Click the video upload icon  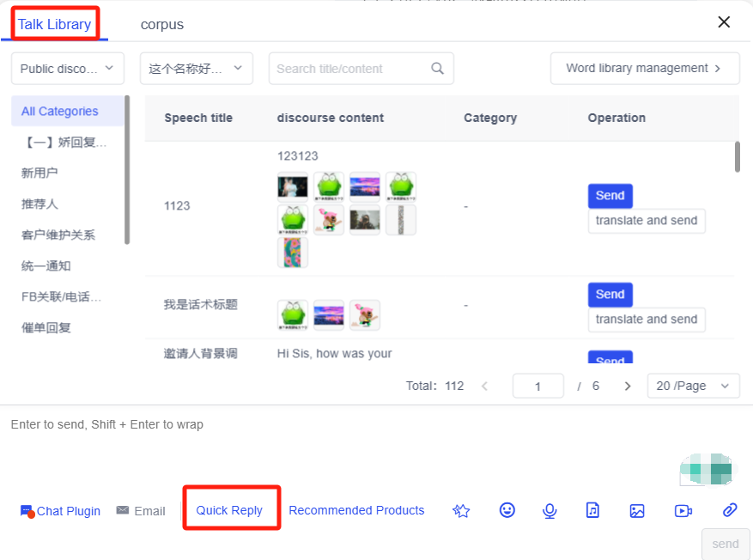tap(683, 510)
